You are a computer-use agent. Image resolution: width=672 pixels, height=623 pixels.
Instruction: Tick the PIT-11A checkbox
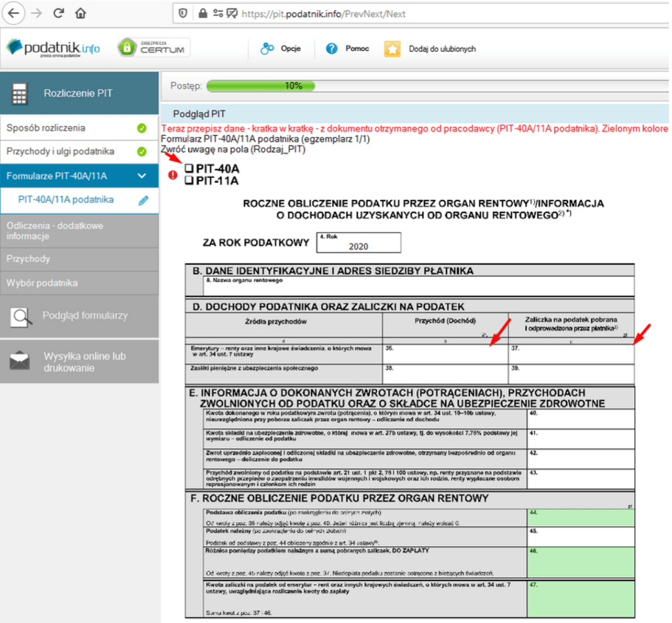click(x=189, y=181)
